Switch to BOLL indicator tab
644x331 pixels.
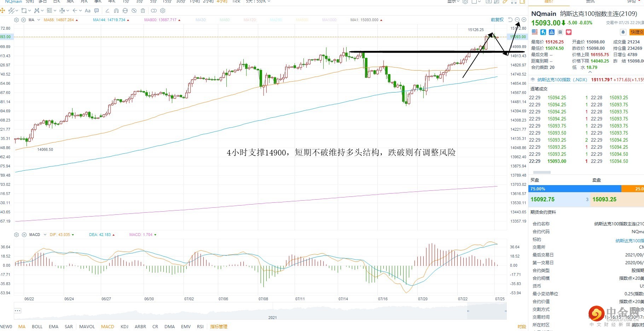point(37,327)
